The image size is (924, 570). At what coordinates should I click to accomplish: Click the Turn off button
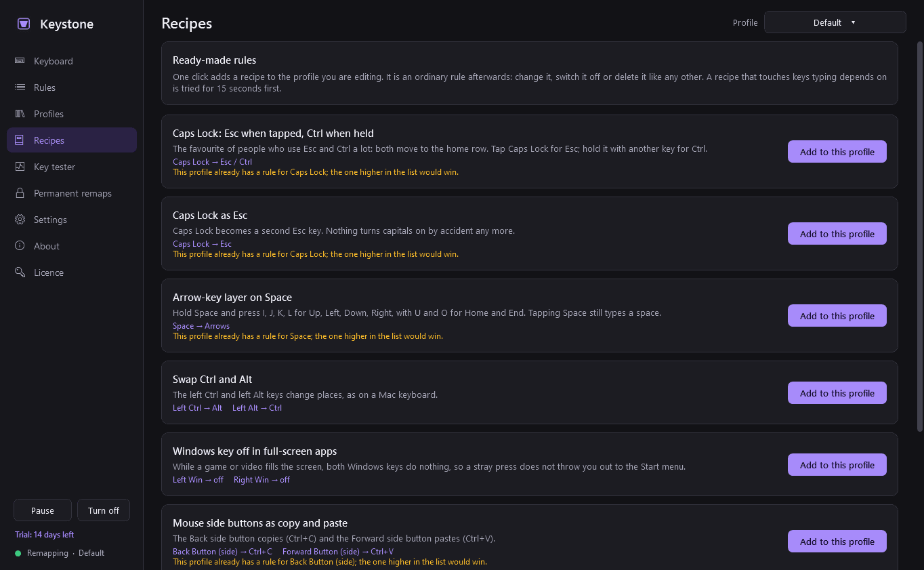pyautogui.click(x=104, y=510)
